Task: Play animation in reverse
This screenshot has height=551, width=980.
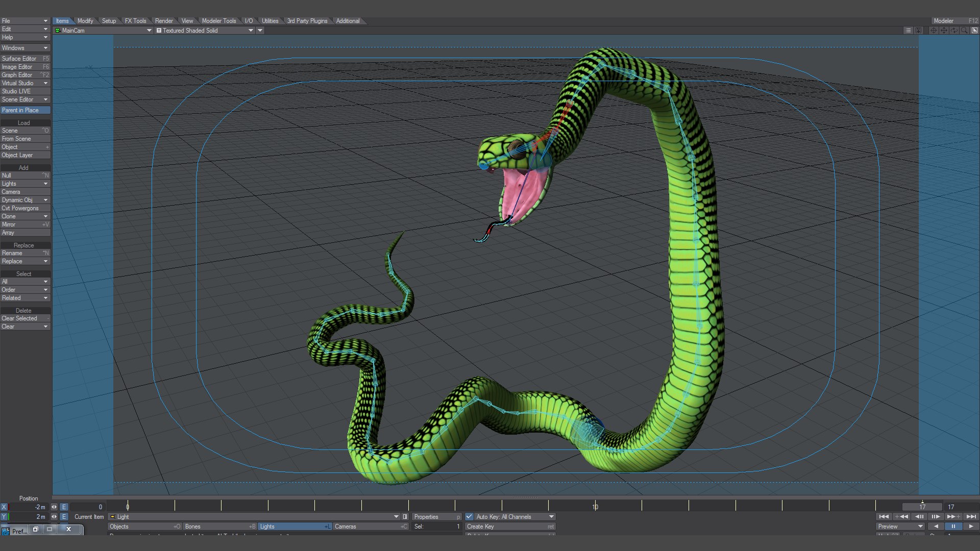Action: [x=936, y=527]
